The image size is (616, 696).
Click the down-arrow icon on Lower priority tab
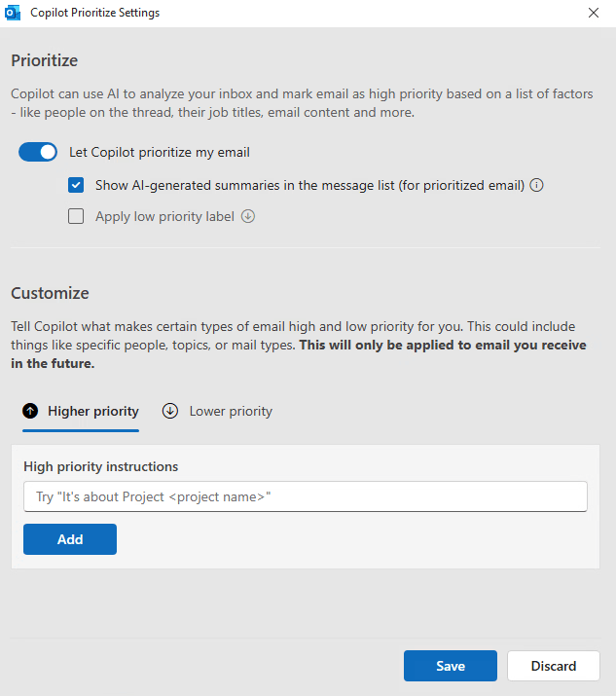(170, 411)
